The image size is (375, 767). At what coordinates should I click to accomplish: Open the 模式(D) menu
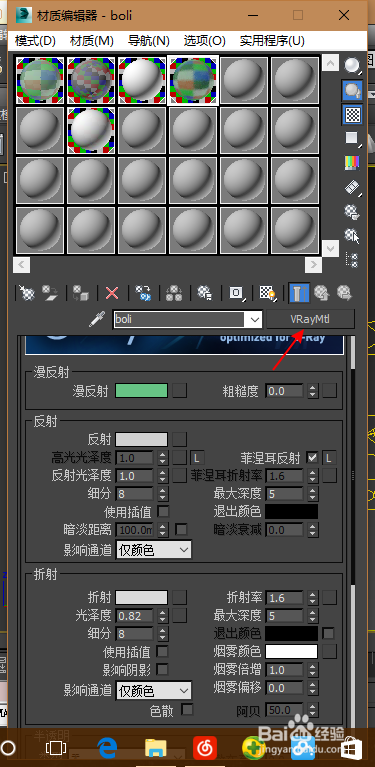click(x=35, y=41)
